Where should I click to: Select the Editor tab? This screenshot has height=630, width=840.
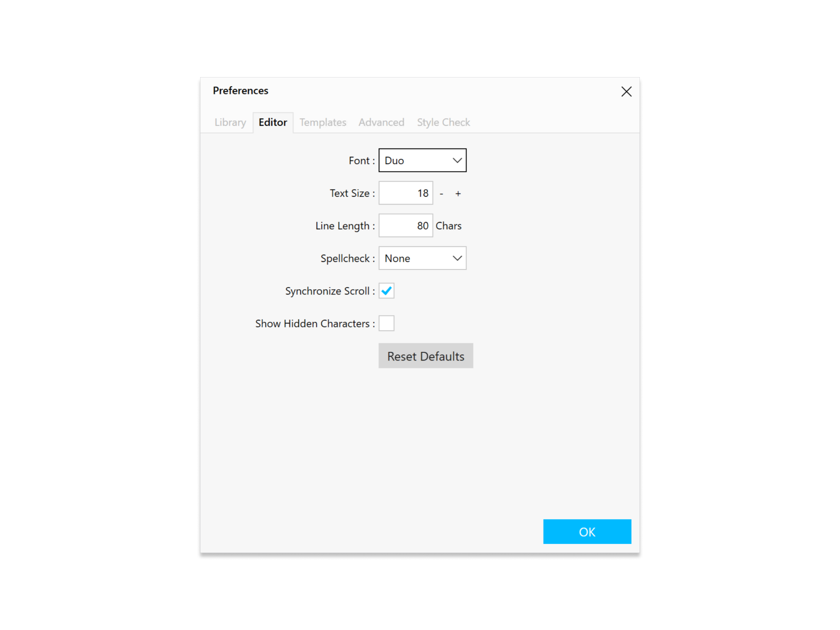tap(273, 122)
